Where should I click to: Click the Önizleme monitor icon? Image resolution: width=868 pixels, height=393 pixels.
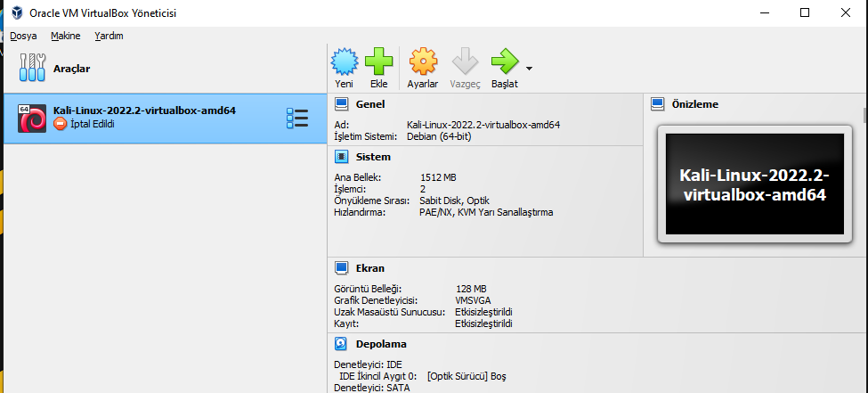[658, 103]
